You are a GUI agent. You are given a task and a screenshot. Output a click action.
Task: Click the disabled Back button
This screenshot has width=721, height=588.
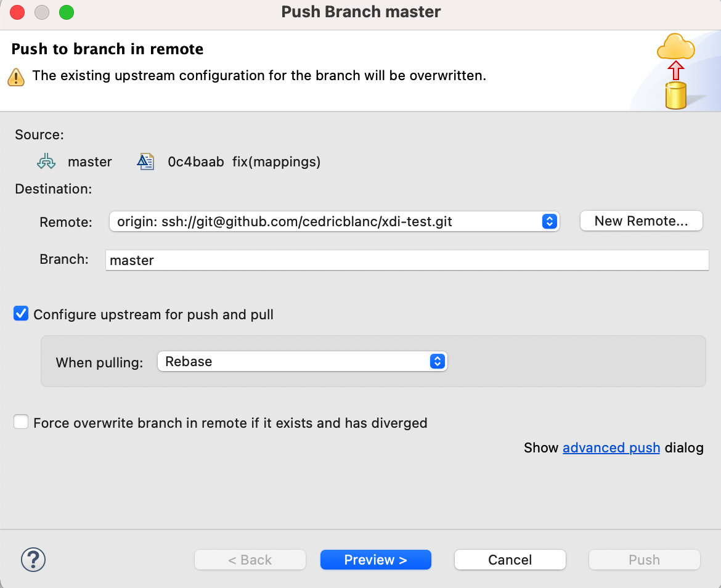250,560
